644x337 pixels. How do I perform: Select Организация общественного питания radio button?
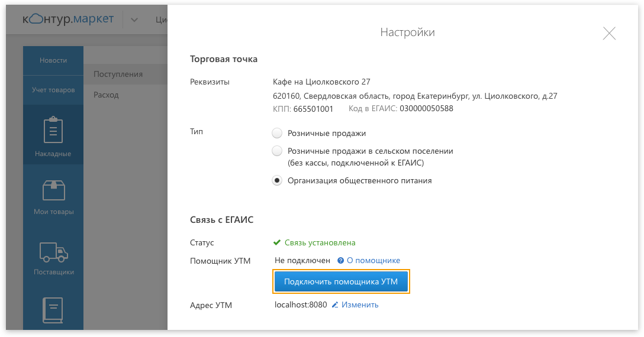[277, 180]
